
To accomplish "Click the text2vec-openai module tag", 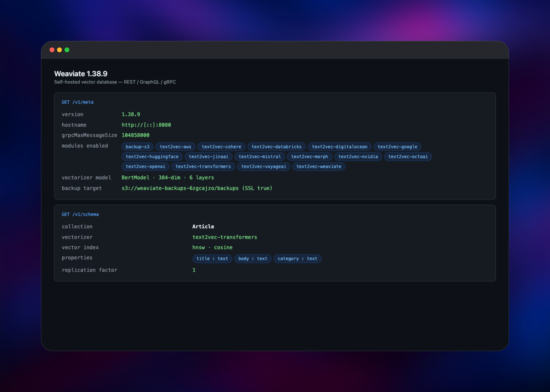I will click(146, 166).
